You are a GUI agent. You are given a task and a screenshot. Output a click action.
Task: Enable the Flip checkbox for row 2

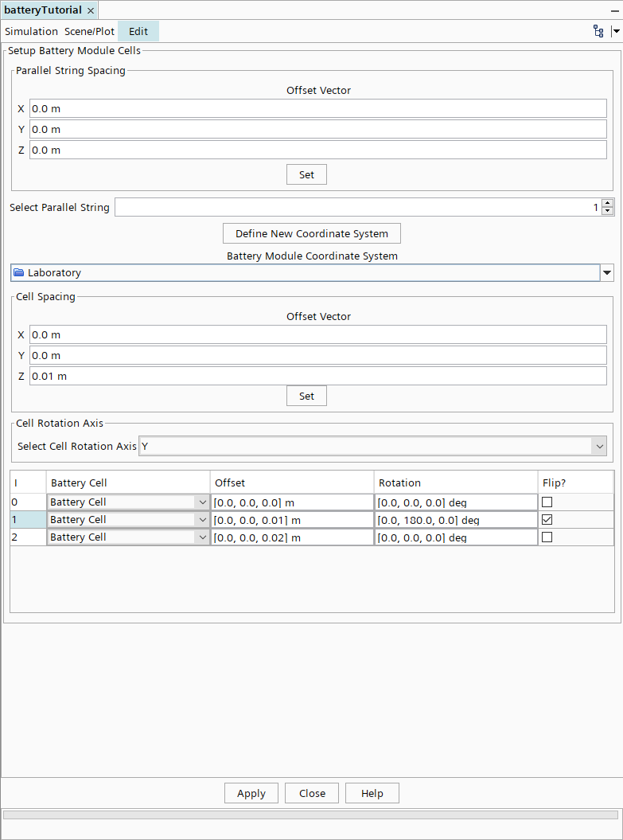pyautogui.click(x=547, y=537)
